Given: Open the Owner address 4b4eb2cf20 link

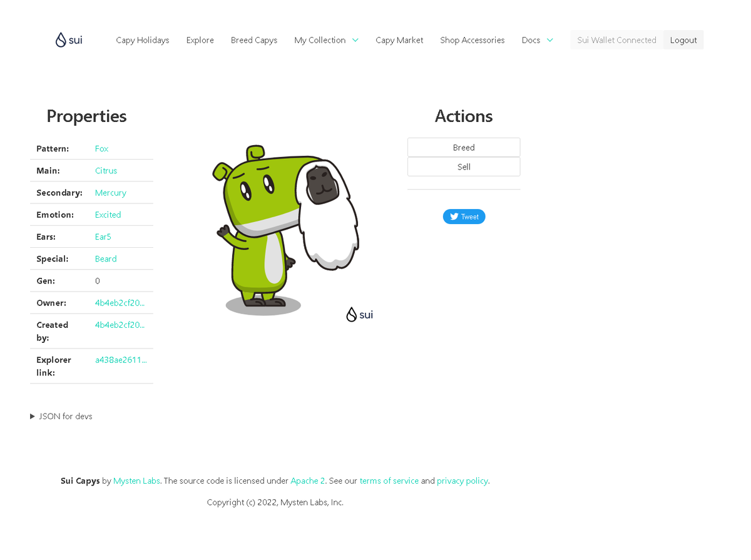Looking at the screenshot, I should (120, 303).
